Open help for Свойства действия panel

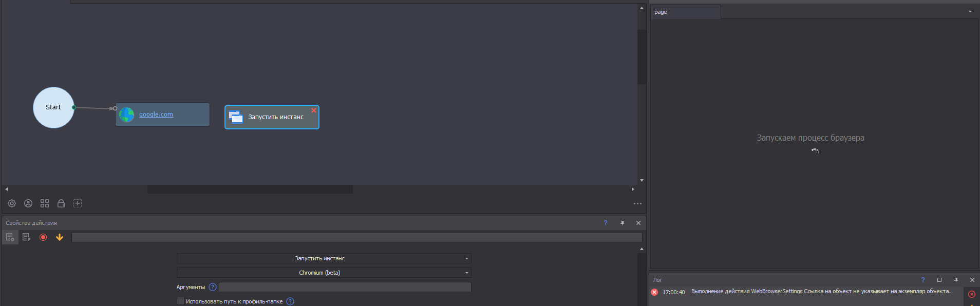606,223
